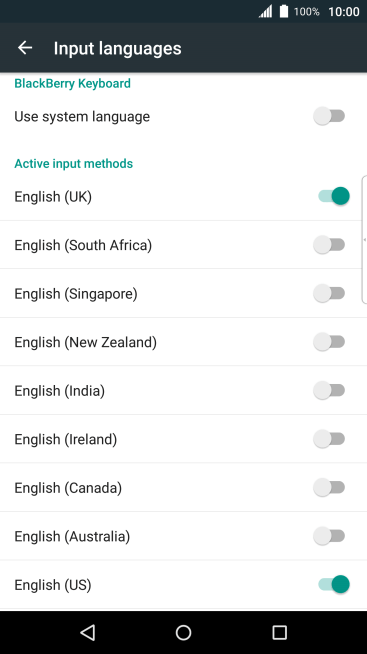This screenshot has height=654, width=367.
Task: Select the English (Canada) row label
Action: click(x=68, y=488)
